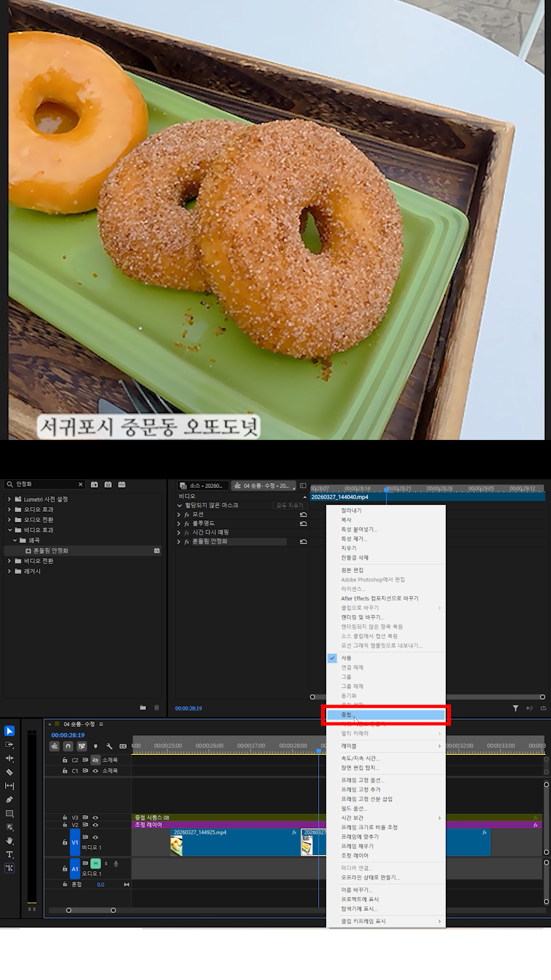Expand 시간 다시 매핑 properties
Viewport: 551px width, 980px height.
point(179,532)
